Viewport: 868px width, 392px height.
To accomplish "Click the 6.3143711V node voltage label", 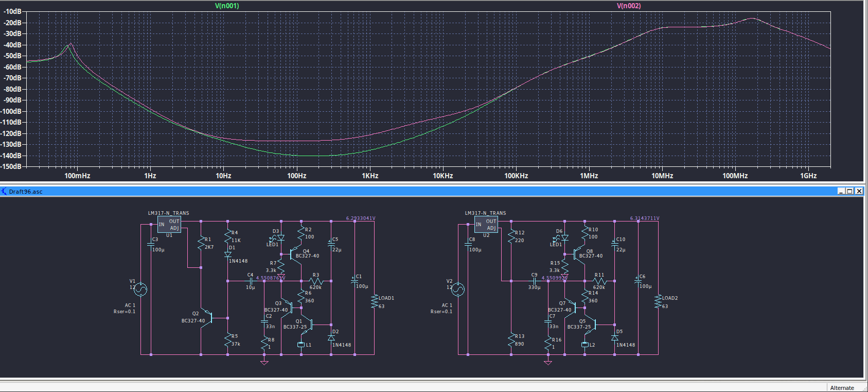I will pyautogui.click(x=645, y=218).
